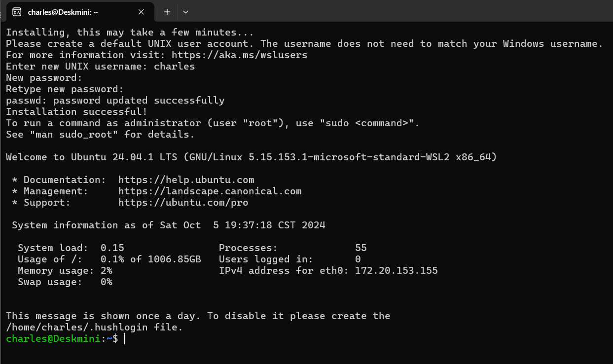This screenshot has width=613, height=364.
Task: Click the IPv4 address 172.20.153.155
Action: tap(396, 271)
